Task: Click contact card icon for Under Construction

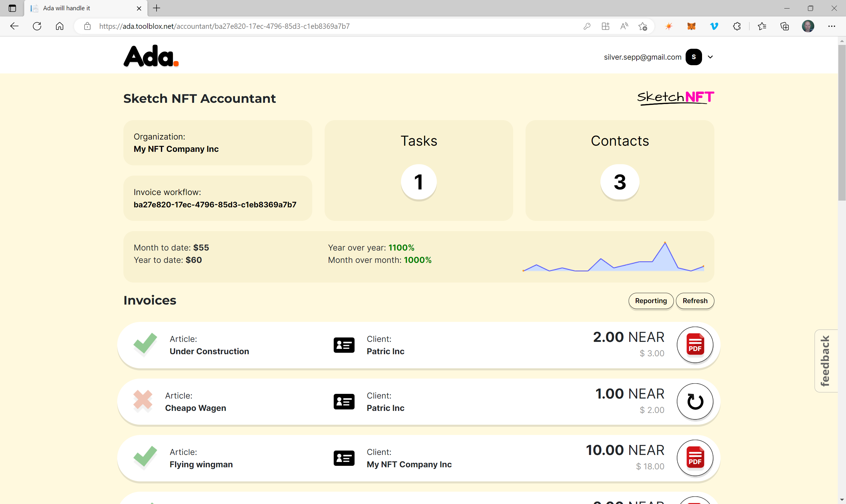Action: tap(344, 345)
